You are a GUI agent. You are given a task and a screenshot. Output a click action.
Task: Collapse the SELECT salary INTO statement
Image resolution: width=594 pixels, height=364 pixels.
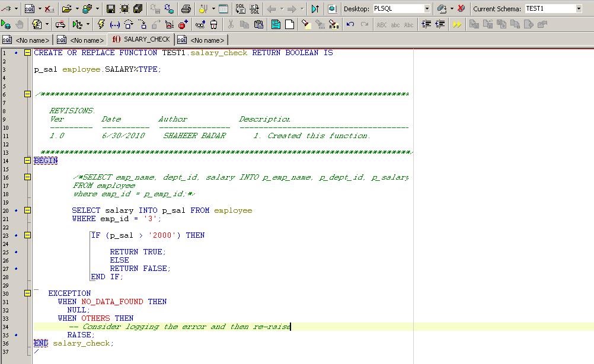tap(27, 210)
